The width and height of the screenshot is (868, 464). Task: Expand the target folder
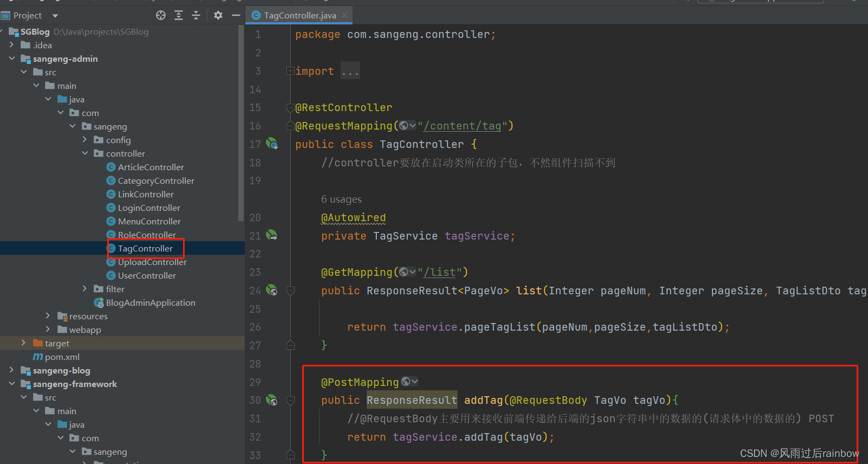pyautogui.click(x=23, y=343)
